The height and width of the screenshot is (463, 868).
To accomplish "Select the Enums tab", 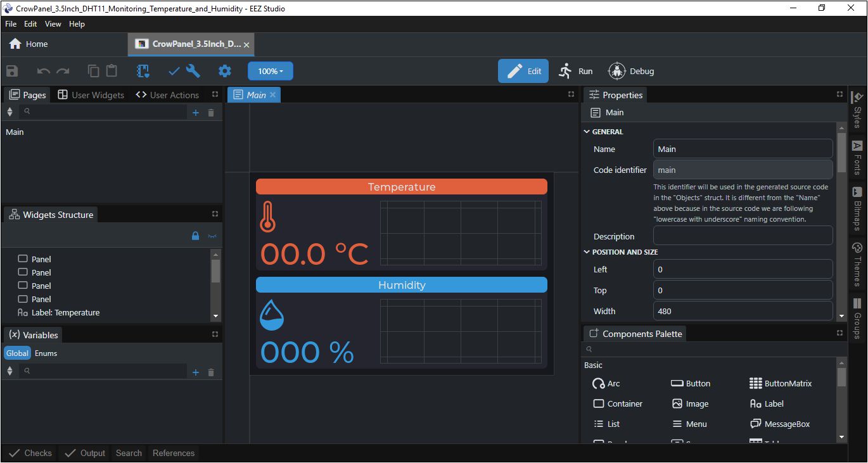I will (46, 353).
